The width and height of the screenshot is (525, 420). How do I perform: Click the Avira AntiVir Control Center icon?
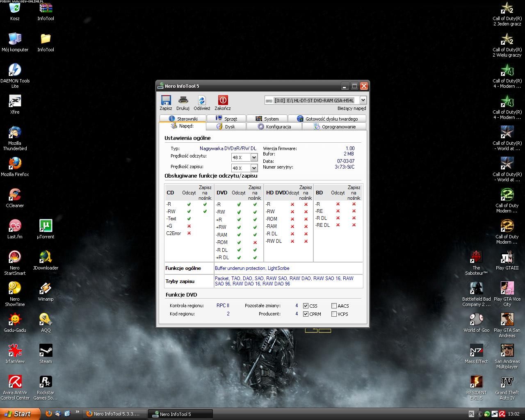pyautogui.click(x=15, y=382)
